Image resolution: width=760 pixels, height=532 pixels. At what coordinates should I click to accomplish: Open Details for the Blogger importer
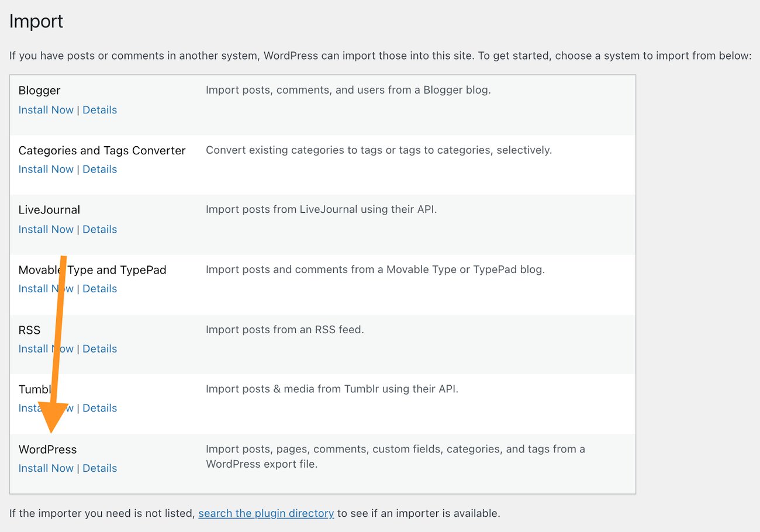pos(99,109)
